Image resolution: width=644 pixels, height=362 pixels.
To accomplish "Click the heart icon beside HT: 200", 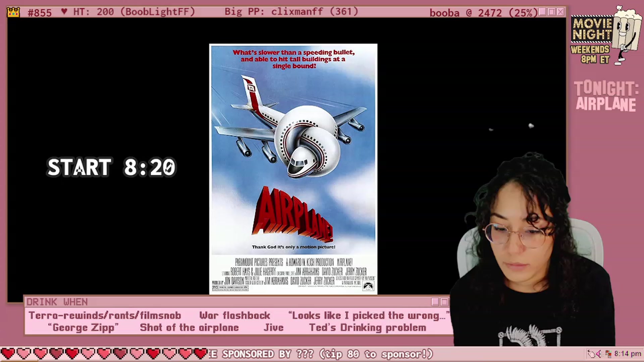I will pyautogui.click(x=64, y=12).
